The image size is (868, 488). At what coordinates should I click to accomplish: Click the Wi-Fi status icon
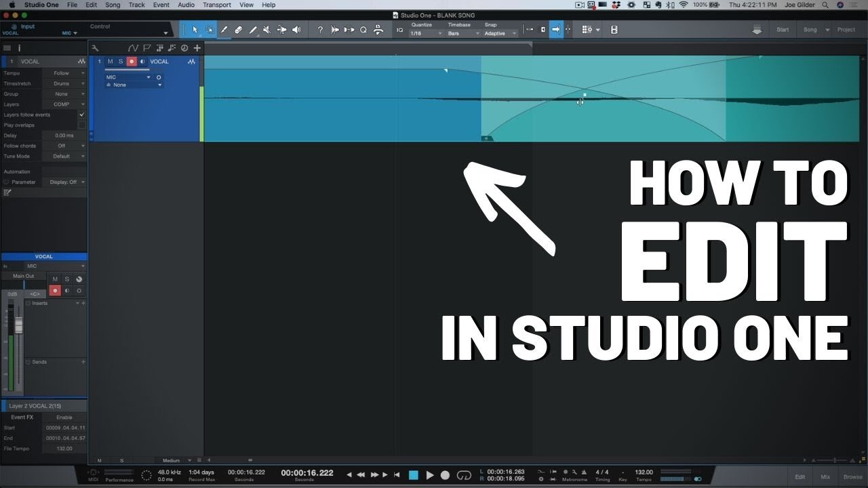[x=683, y=5]
